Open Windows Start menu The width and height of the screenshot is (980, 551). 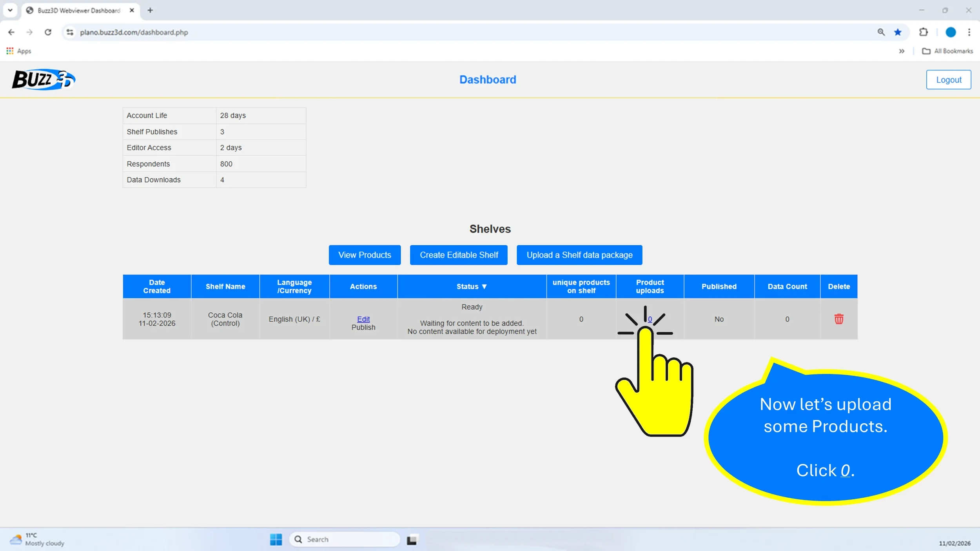tap(276, 539)
